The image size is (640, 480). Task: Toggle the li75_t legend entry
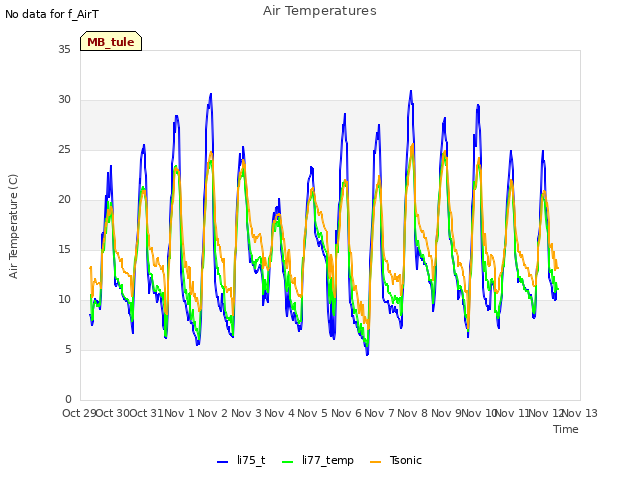click(241, 460)
